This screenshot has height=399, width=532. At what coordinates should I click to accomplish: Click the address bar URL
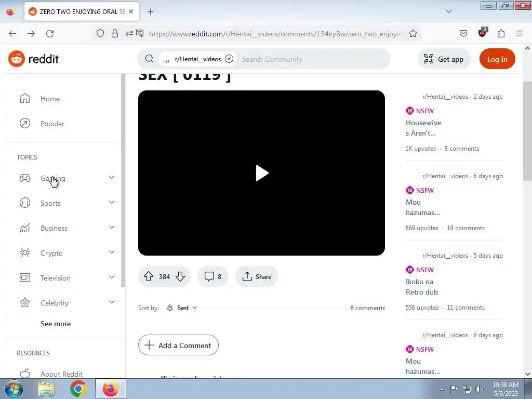tap(276, 34)
